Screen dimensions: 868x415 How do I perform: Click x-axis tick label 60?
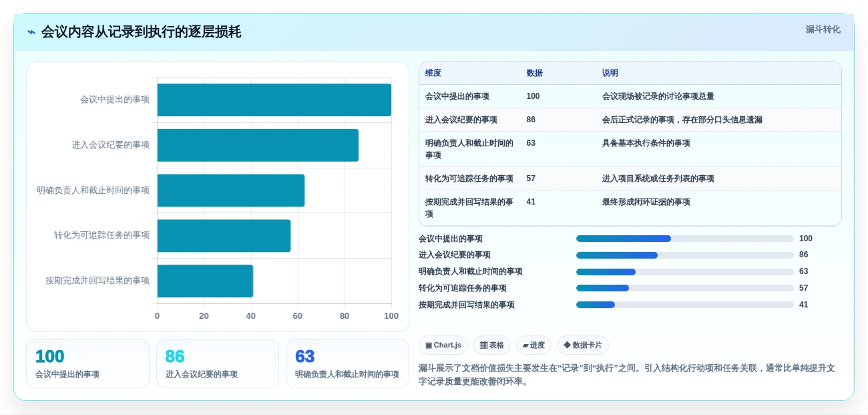point(298,315)
